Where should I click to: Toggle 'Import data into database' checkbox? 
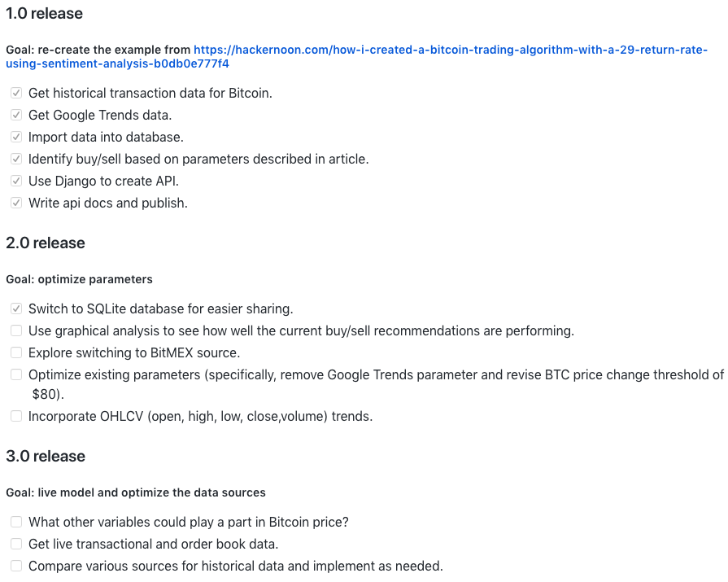point(16,138)
